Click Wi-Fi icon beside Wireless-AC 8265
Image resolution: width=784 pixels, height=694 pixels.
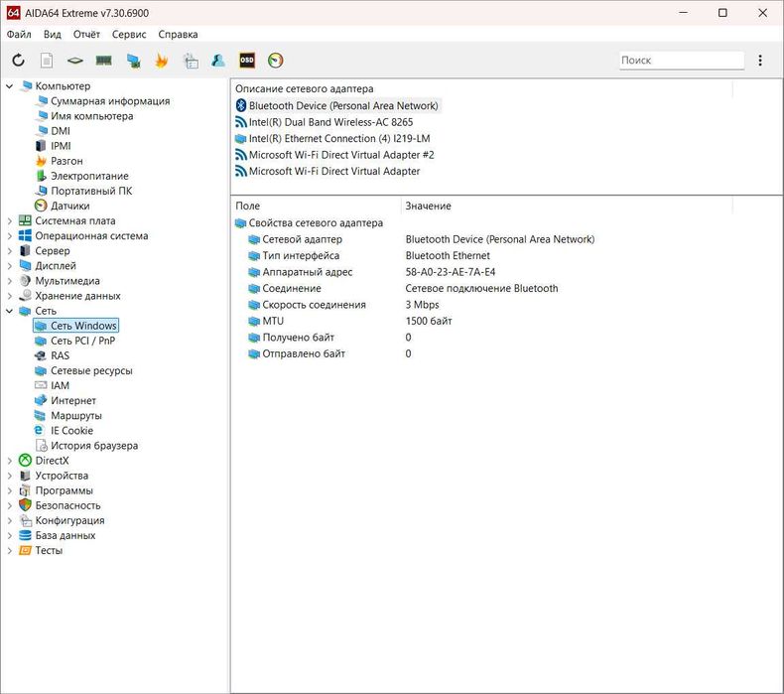241,122
